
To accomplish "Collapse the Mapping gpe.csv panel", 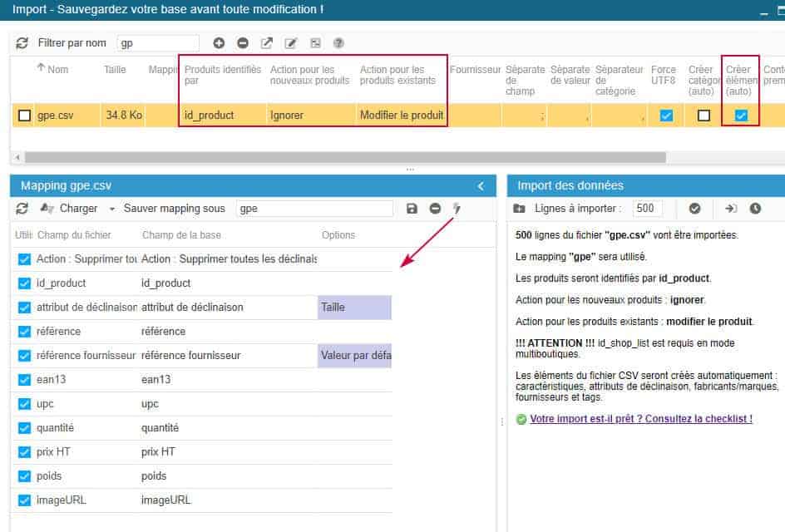I will (481, 186).
